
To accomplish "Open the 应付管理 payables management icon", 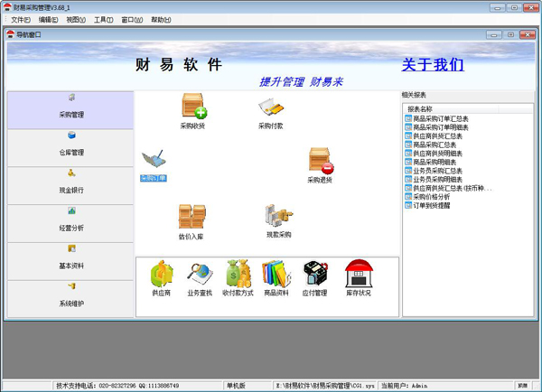I will 314,274.
